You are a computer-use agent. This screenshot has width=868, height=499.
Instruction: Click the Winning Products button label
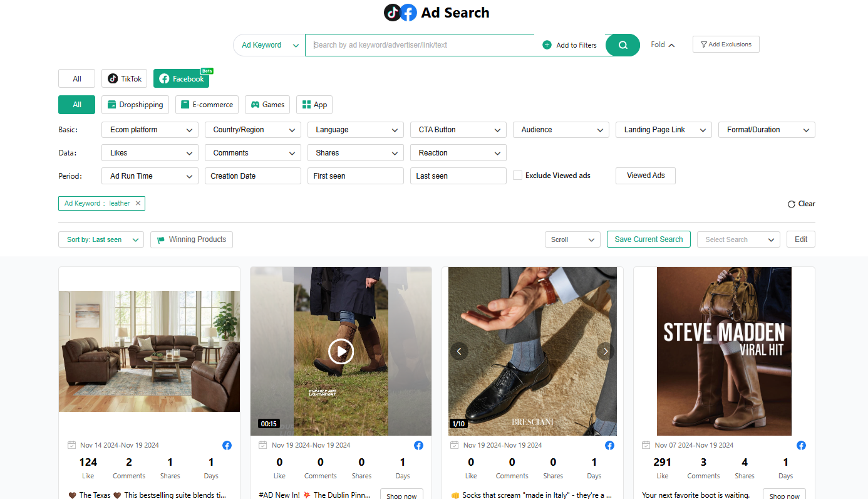[197, 239]
